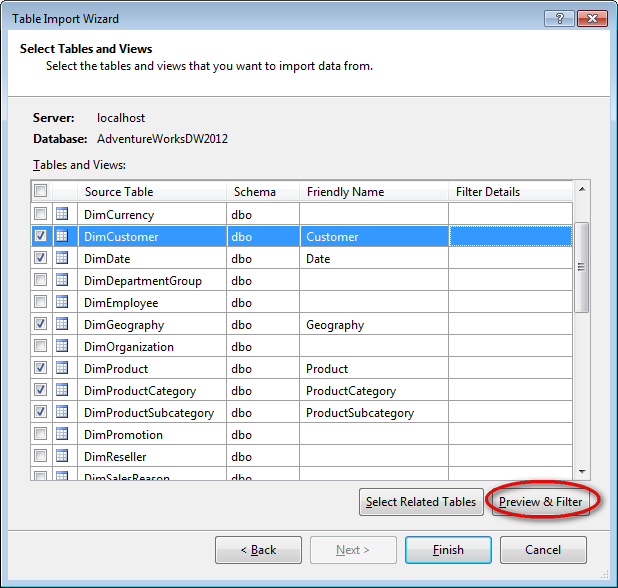Edit the Product friendly name cell

[x=374, y=368]
